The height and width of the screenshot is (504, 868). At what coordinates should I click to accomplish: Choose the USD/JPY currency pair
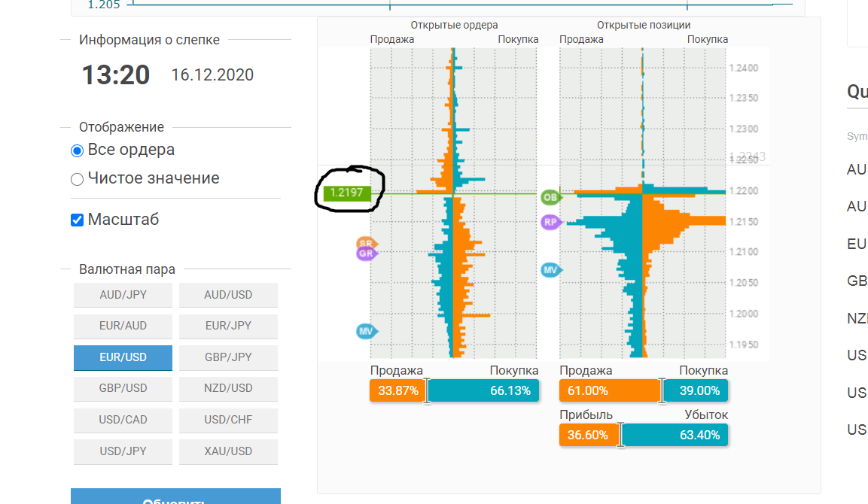pyautogui.click(x=123, y=451)
